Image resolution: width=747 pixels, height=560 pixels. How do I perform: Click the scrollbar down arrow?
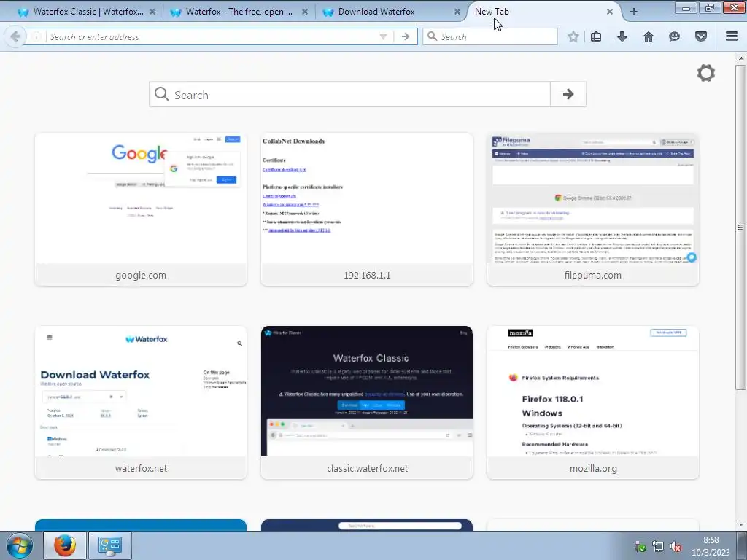pyautogui.click(x=740, y=525)
